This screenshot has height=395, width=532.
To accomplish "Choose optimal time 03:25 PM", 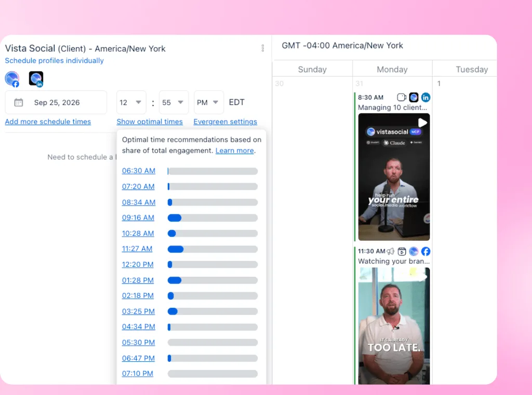I will [x=138, y=311].
